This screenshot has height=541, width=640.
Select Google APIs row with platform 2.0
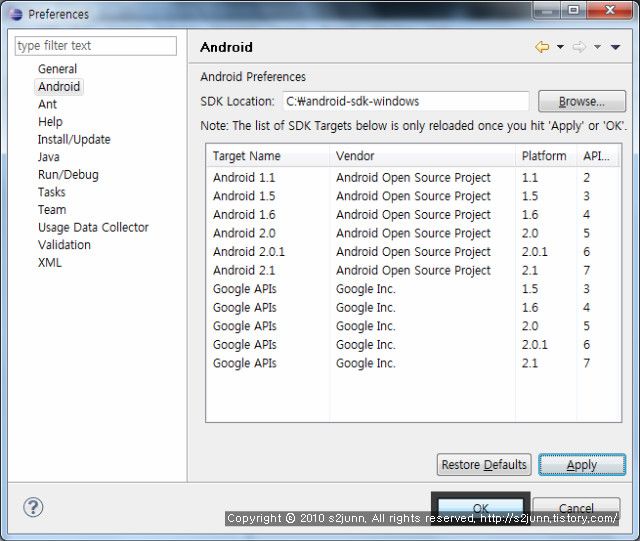point(413,326)
